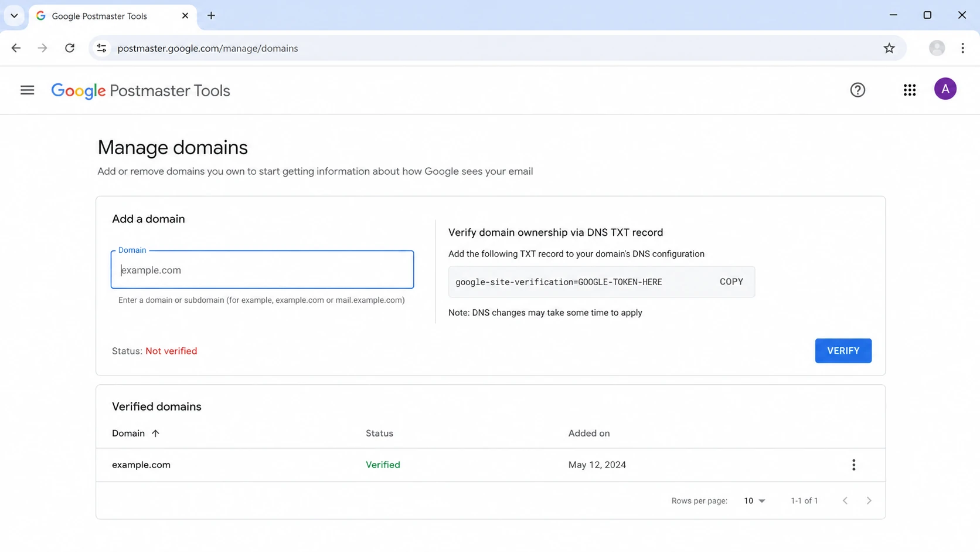Open the hamburger main menu

(27, 90)
